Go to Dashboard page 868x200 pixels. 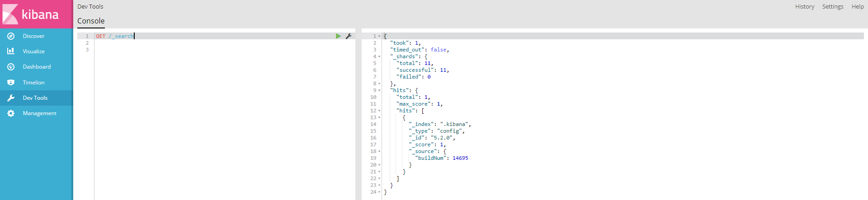pyautogui.click(x=36, y=67)
